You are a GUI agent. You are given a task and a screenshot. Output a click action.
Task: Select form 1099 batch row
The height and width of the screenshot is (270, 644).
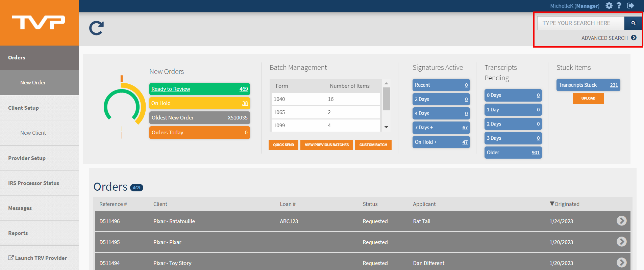[326, 126]
